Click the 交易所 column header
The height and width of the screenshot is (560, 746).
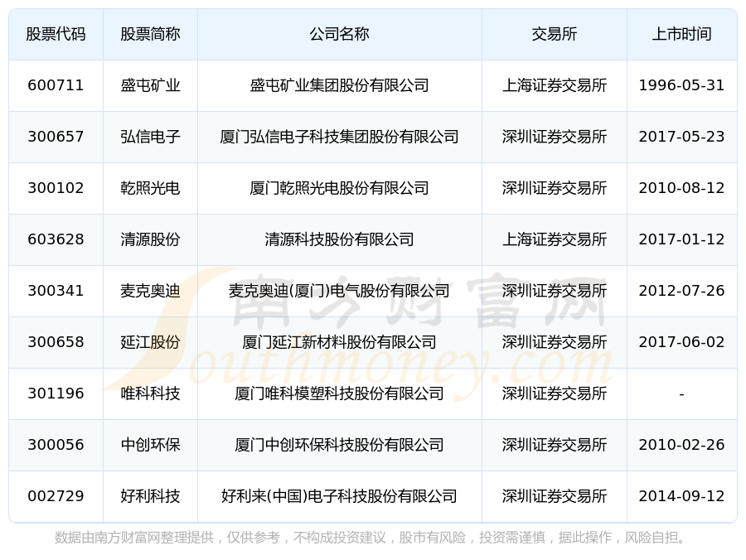(555, 34)
